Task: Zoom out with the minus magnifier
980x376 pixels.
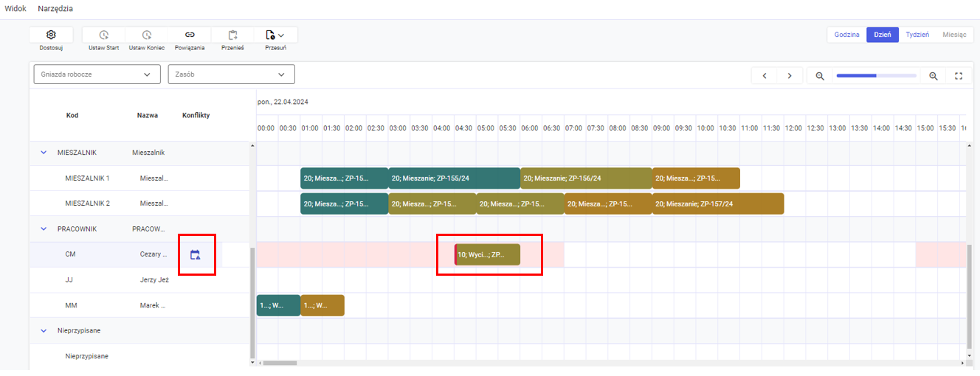Action: pos(820,76)
